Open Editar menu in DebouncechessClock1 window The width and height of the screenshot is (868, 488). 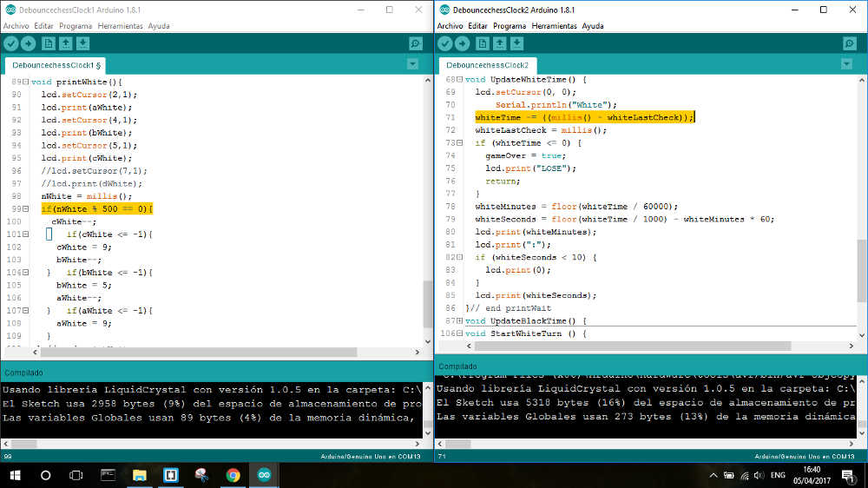[x=43, y=26]
